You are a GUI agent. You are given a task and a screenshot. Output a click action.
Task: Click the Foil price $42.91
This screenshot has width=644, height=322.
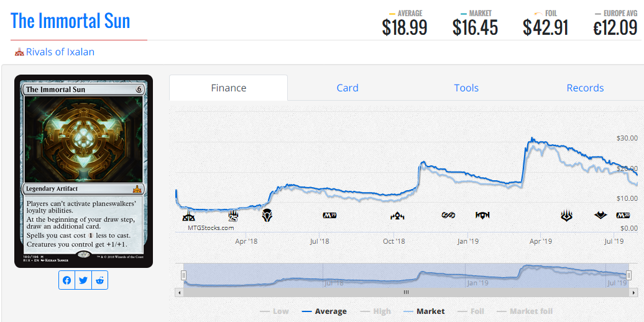(x=545, y=27)
